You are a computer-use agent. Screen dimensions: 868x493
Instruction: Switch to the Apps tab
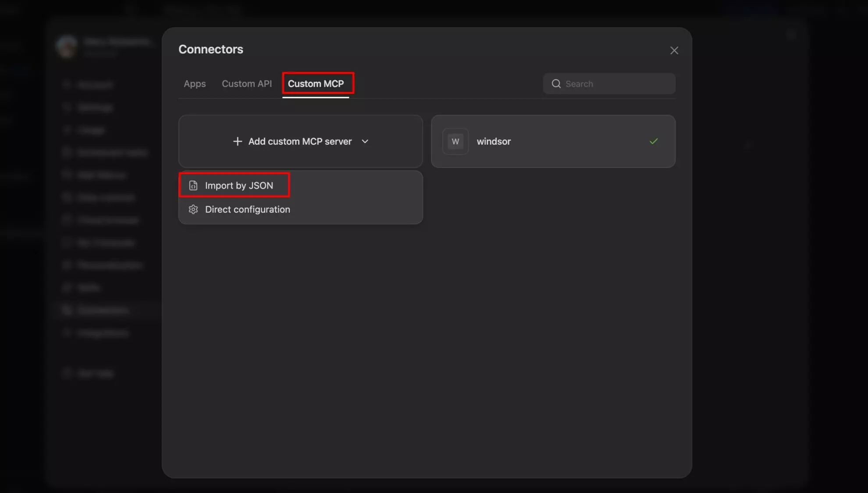[x=195, y=83]
